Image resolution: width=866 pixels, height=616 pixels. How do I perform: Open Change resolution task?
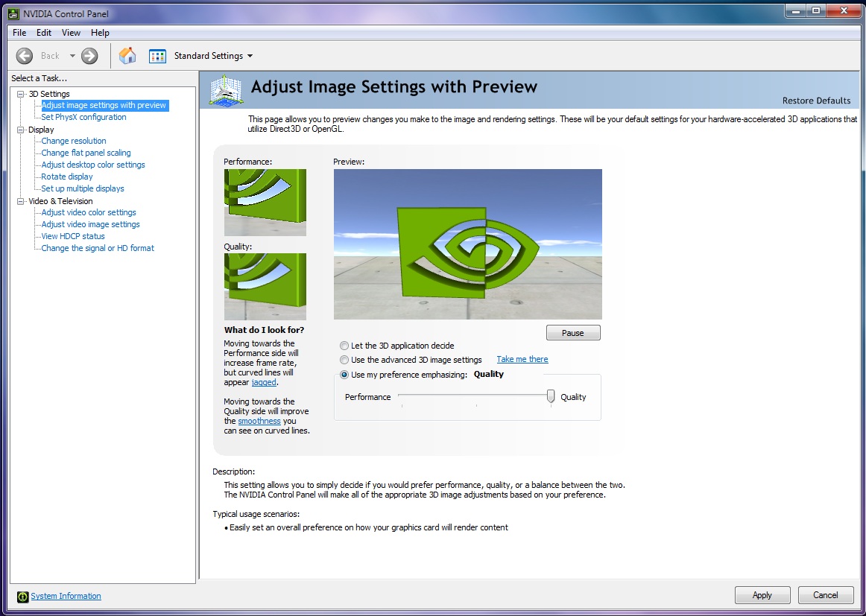(74, 141)
